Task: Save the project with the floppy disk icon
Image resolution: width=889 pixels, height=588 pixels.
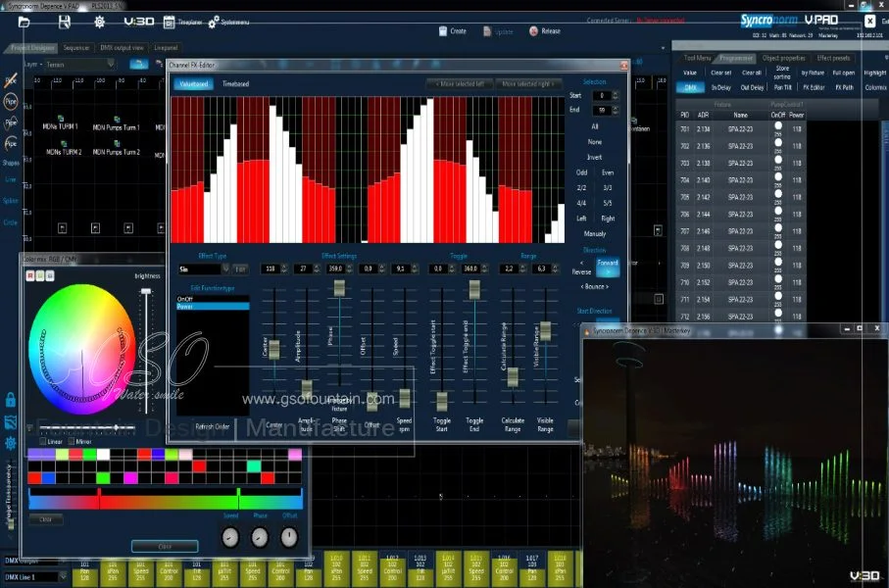Action: 64,22
